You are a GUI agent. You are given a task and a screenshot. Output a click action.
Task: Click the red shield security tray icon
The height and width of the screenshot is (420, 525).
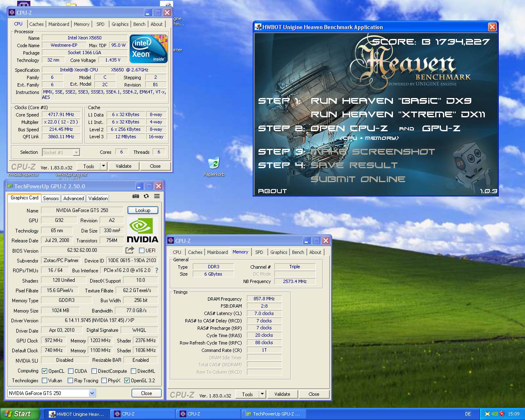pyautogui.click(x=502, y=414)
